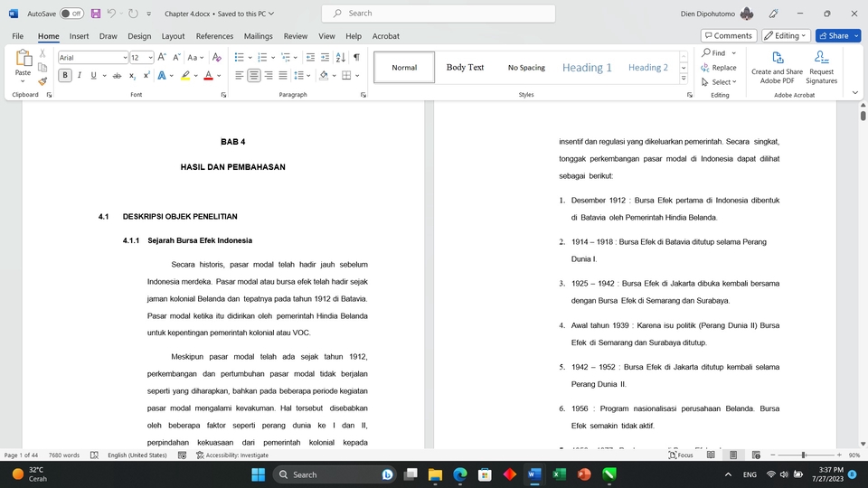Image resolution: width=868 pixels, height=488 pixels.
Task: Apply Heading 1 style
Action: tap(587, 68)
